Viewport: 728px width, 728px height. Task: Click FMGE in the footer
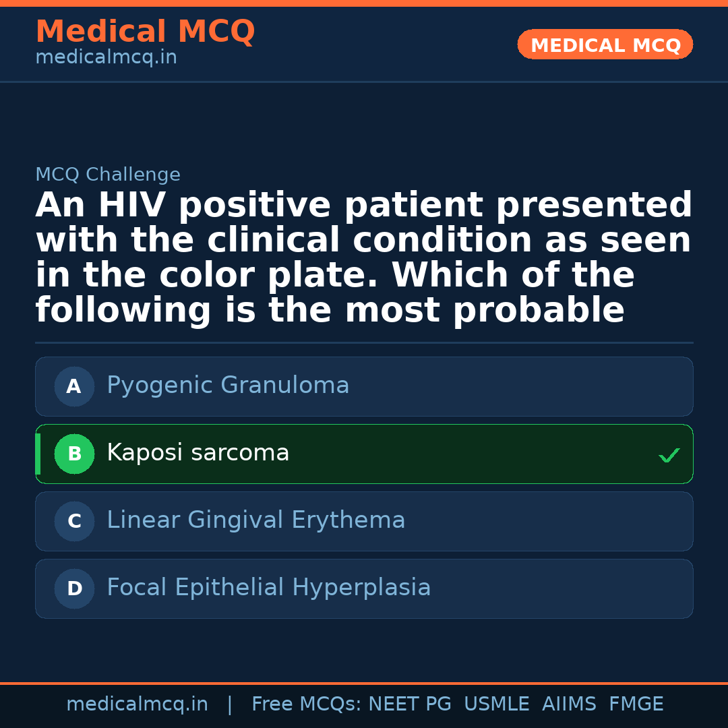(x=636, y=704)
